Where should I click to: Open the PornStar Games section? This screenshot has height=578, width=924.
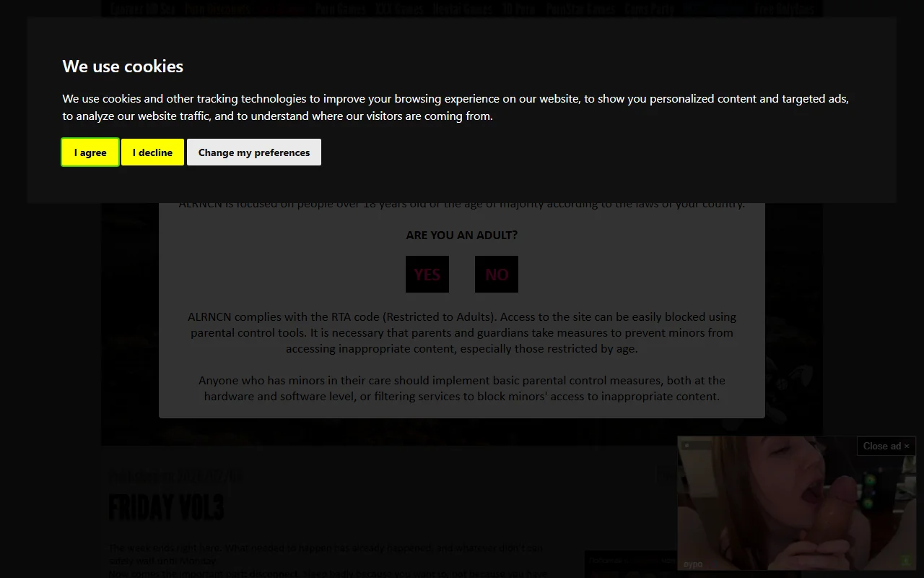[580, 9]
